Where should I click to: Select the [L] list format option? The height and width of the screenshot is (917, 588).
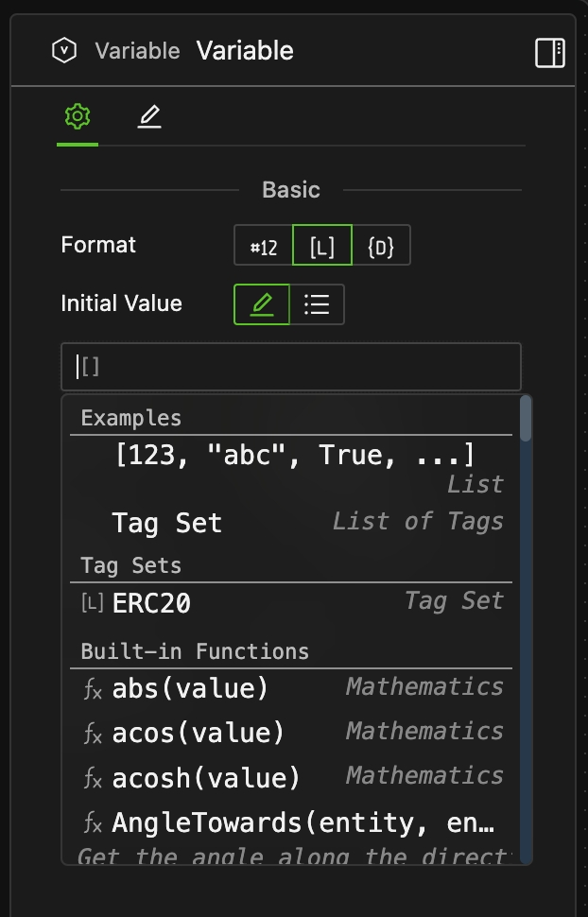point(321,246)
